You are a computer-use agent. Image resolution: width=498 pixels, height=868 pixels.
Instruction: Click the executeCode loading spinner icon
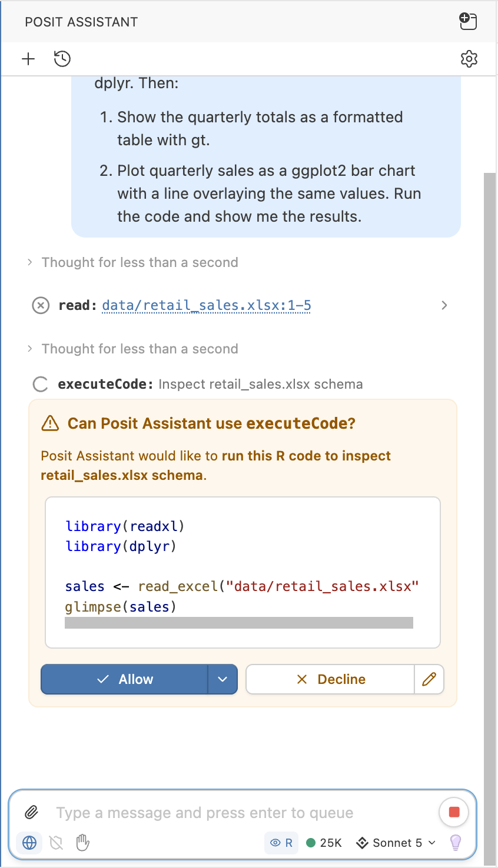tap(40, 385)
